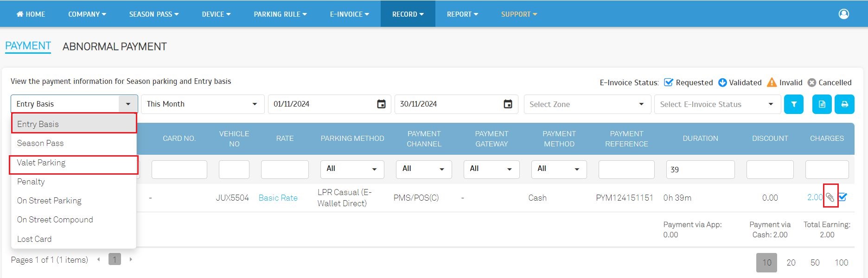Click the e-invoice requested checkmark in row
This screenshot has width=868, height=278.
pos(843,197)
